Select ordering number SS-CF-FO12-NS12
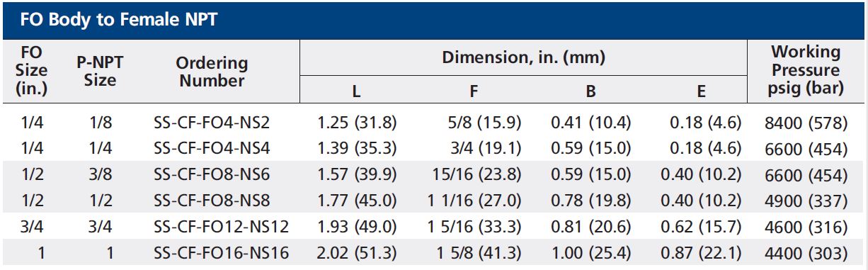The width and height of the screenshot is (868, 270). 221,227
